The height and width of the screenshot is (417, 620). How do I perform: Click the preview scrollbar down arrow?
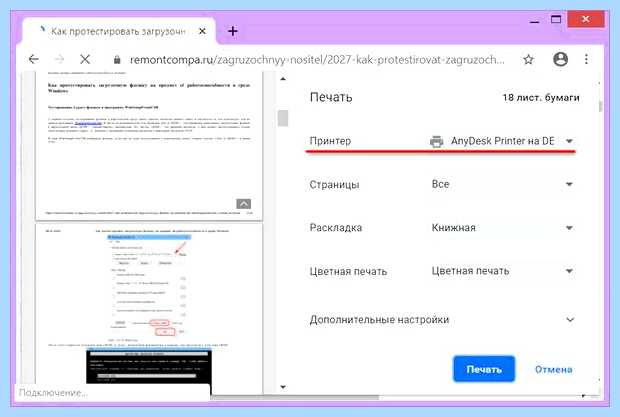[x=283, y=387]
